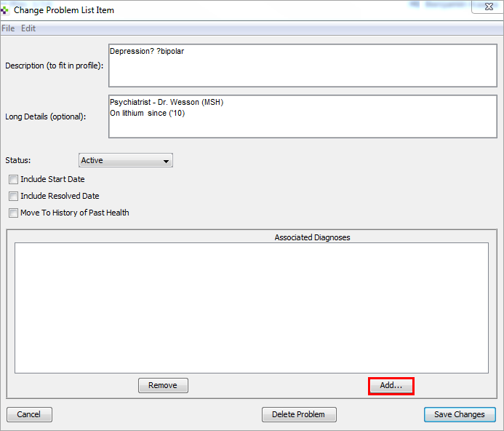The width and height of the screenshot is (504, 431).
Task: Click inside the empty Associated Diagnoses list
Action: pyautogui.click(x=251, y=308)
